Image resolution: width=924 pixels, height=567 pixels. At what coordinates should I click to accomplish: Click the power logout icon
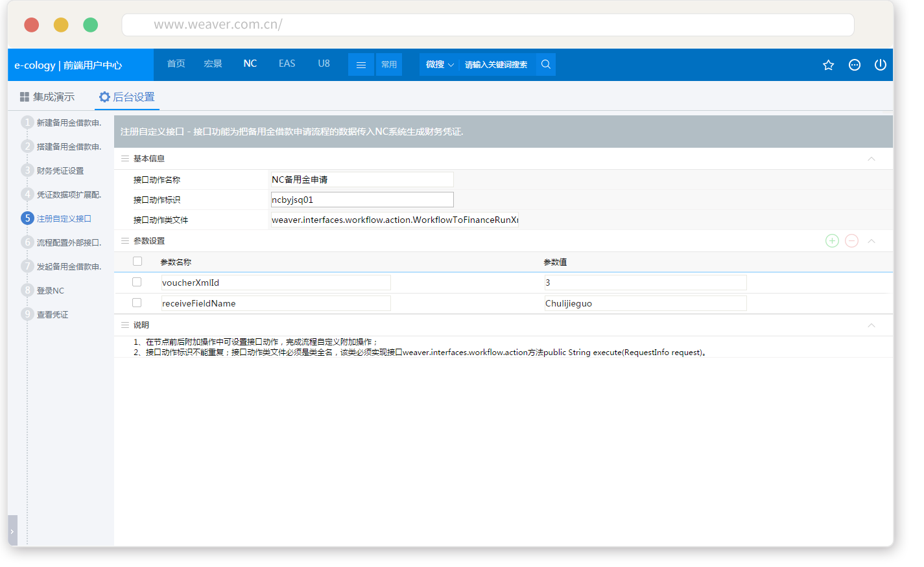click(880, 65)
